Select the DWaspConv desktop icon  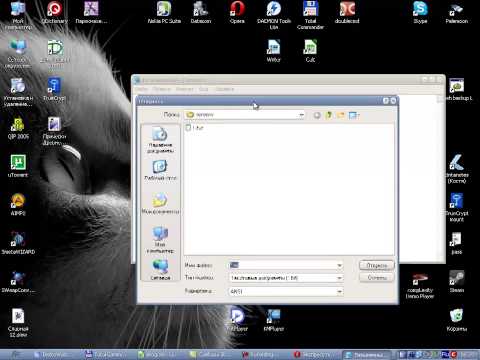(18, 282)
